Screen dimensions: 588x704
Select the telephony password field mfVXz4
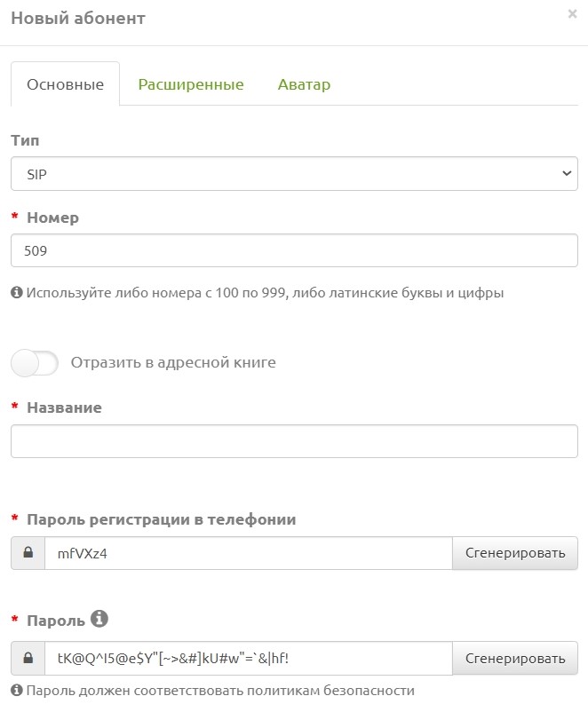tap(248, 553)
